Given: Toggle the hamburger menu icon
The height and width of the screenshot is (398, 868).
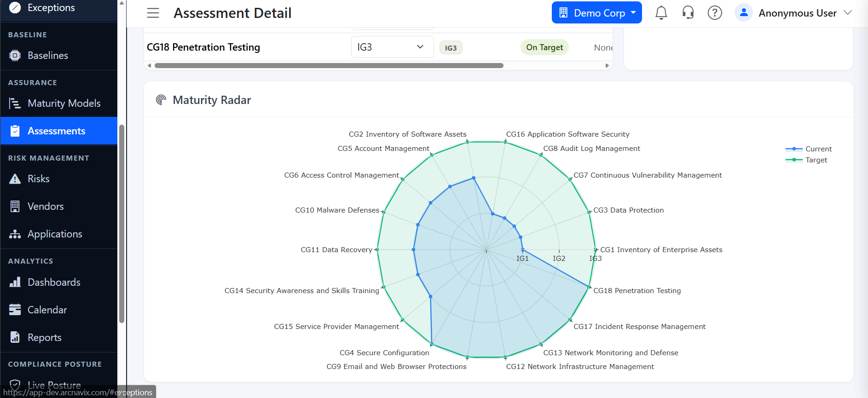Looking at the screenshot, I should pyautogui.click(x=153, y=13).
